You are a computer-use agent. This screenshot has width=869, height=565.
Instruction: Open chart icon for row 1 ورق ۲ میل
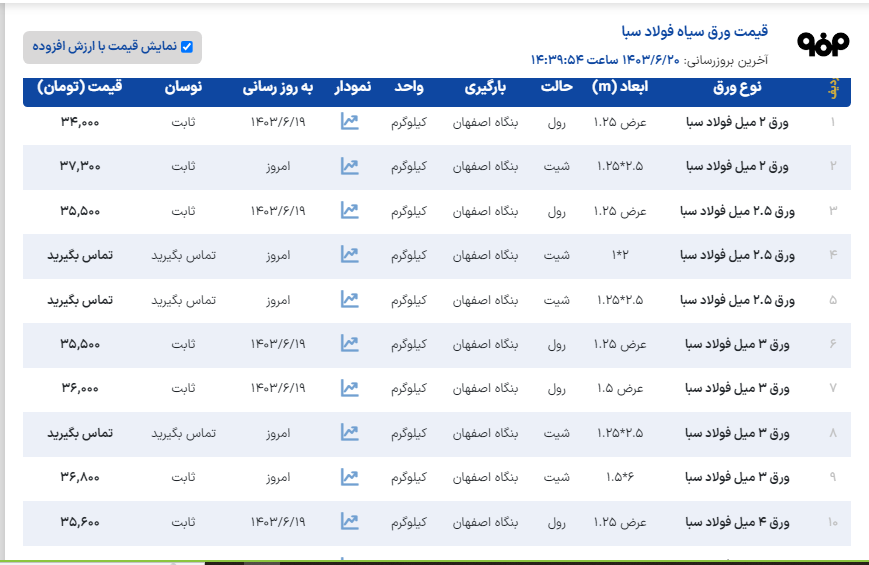[x=349, y=122]
